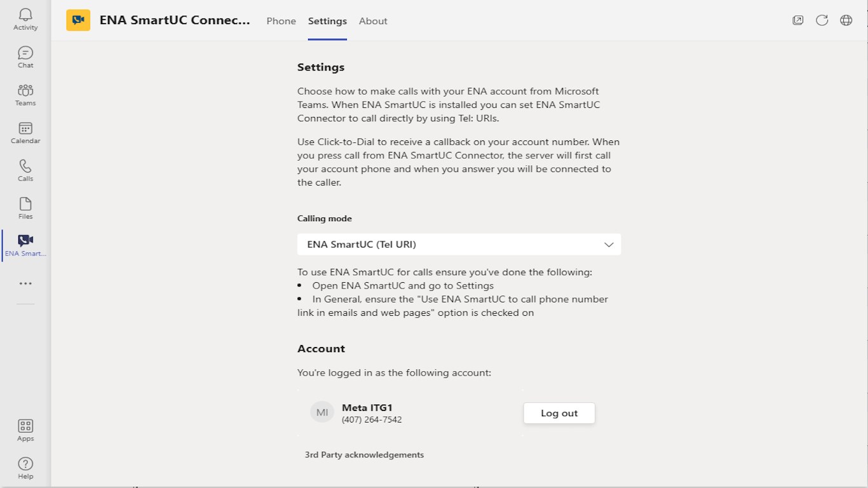Viewport: 868px width, 488px height.
Task: Open Help in the sidebar
Action: click(25, 468)
